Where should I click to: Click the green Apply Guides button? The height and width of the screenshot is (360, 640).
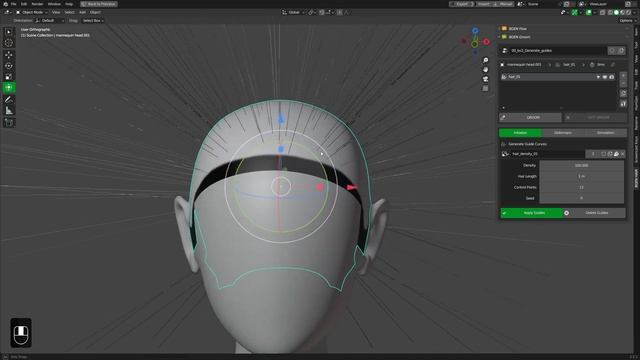tap(531, 213)
